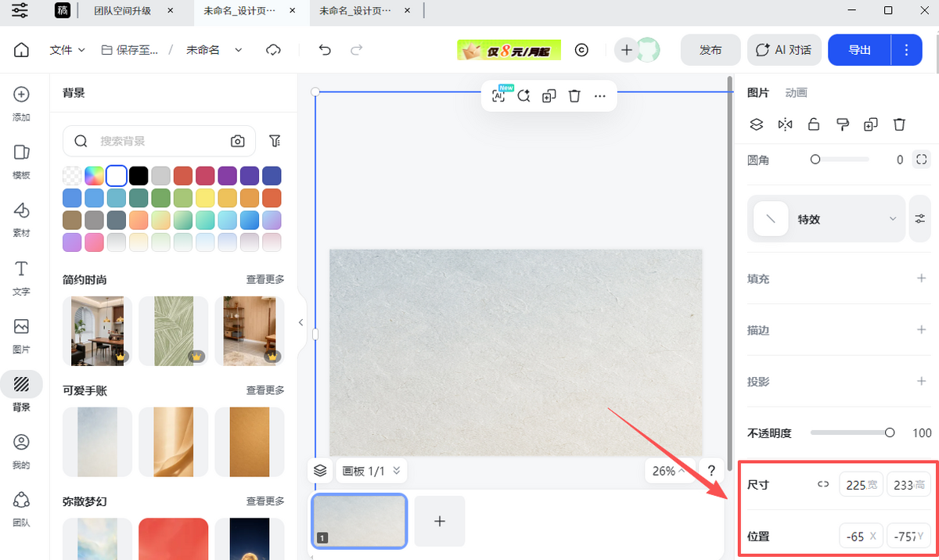Toggle the lock icon in right panel
This screenshot has height=560, width=939.
(814, 124)
